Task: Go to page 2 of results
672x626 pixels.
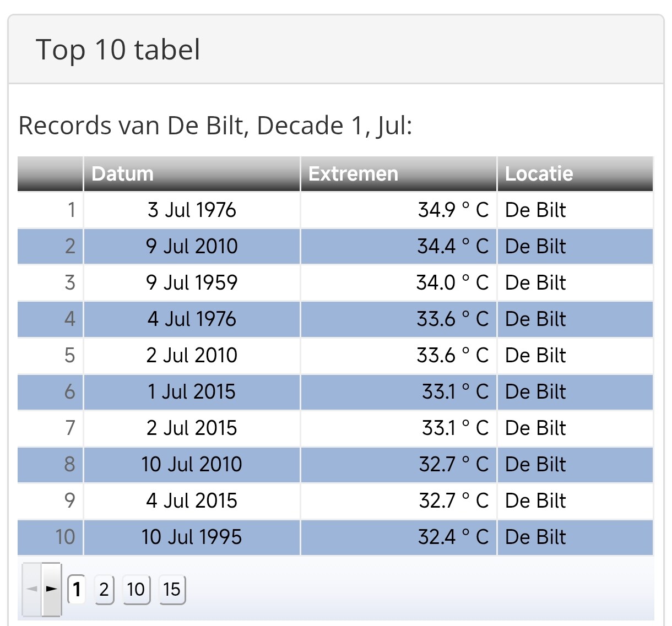Action: click(104, 589)
